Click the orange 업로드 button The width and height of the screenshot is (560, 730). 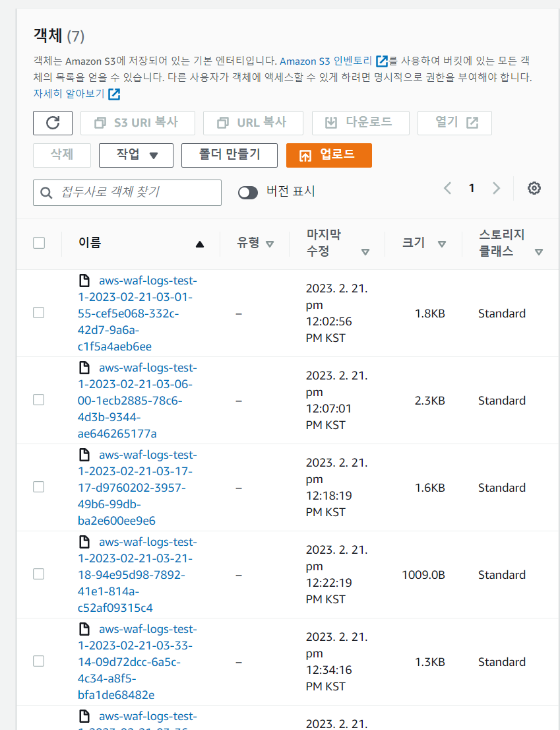tap(329, 155)
